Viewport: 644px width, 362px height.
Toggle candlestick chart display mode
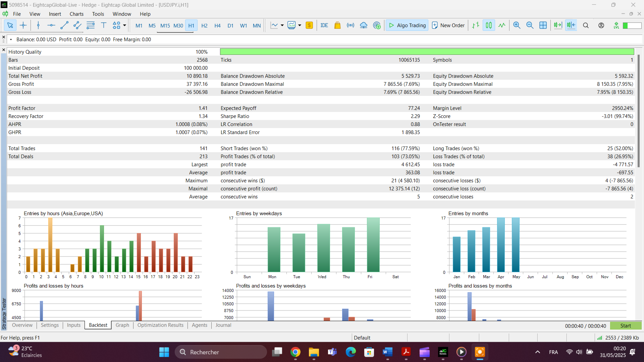pyautogui.click(x=489, y=25)
